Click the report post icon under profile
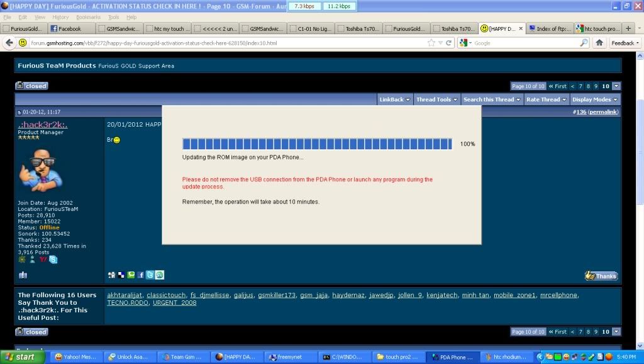Image resolution: width=644 pixels, height=364 pixels. tap(23, 275)
